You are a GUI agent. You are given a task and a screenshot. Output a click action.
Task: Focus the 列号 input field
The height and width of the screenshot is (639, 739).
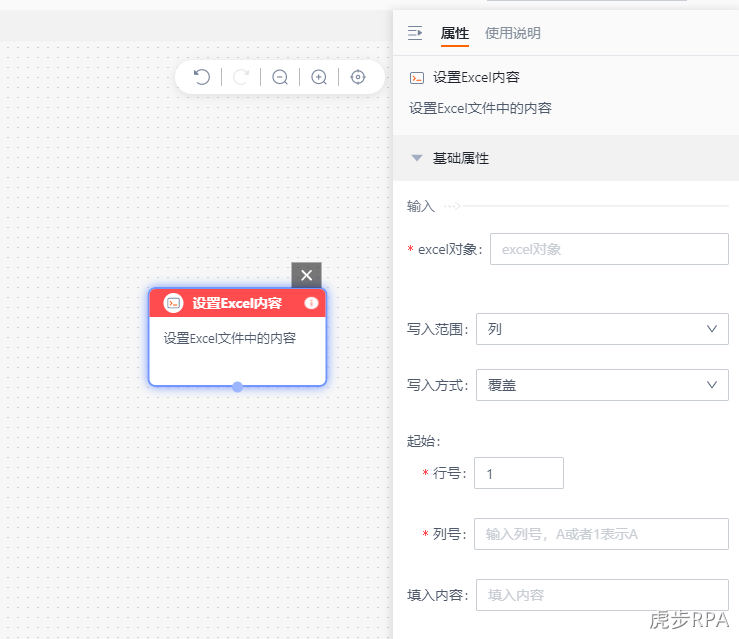[601, 534]
